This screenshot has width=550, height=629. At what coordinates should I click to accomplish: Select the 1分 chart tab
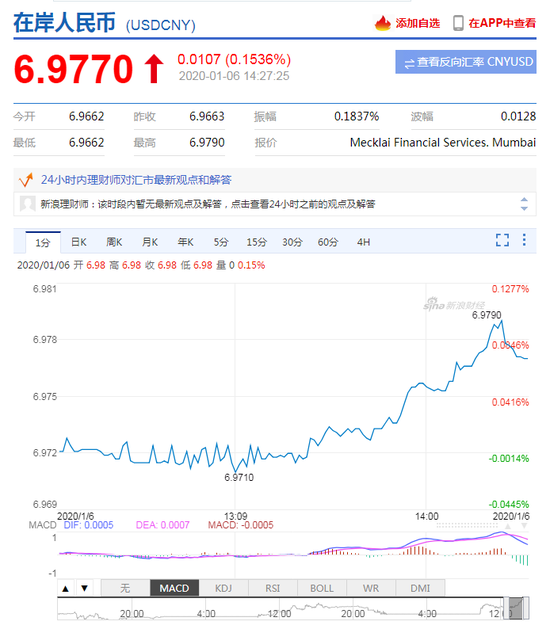click(43, 242)
